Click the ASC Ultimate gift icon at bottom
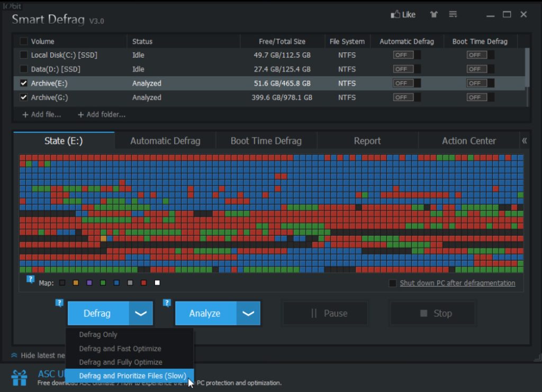 (20, 377)
